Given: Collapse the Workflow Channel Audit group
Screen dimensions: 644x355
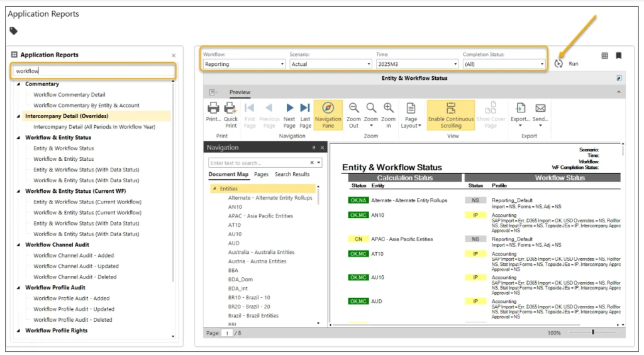Looking at the screenshot, I should 18,245.
